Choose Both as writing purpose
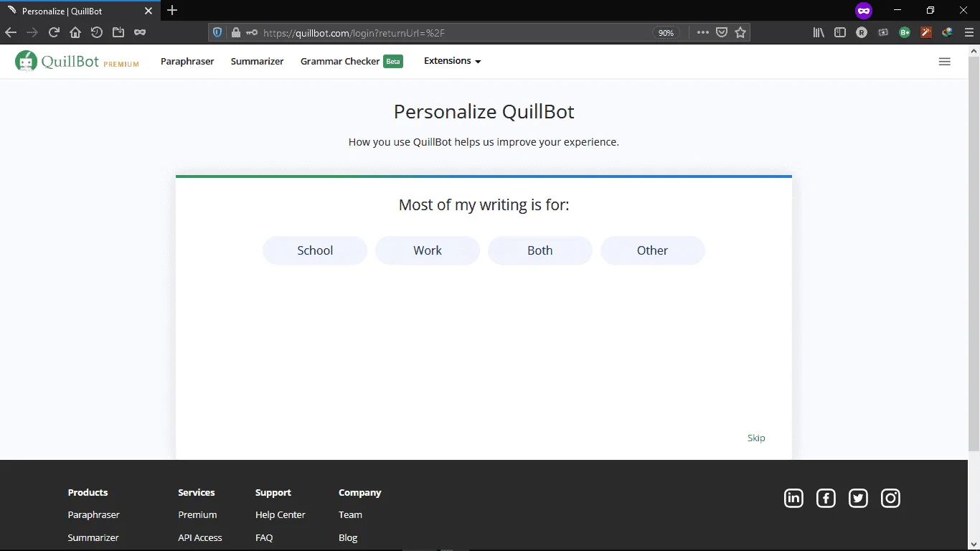Viewport: 980px width, 551px height. click(x=540, y=250)
